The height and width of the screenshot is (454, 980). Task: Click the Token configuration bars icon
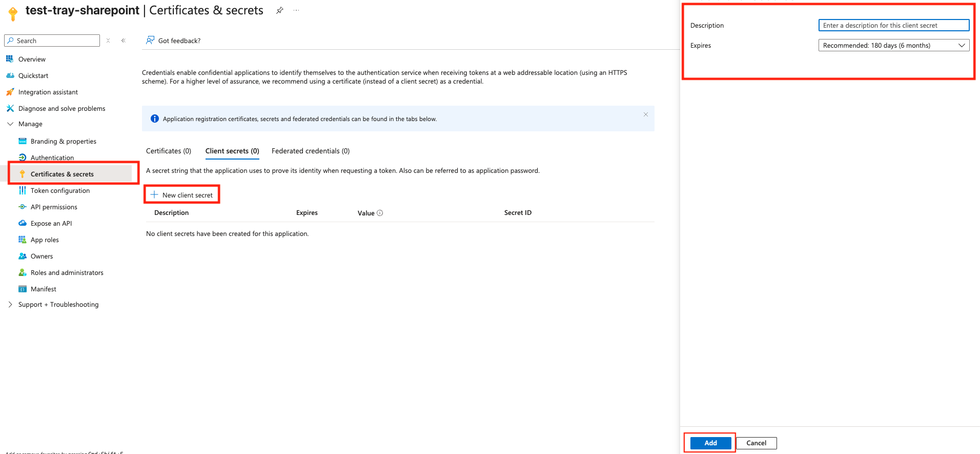23,190
